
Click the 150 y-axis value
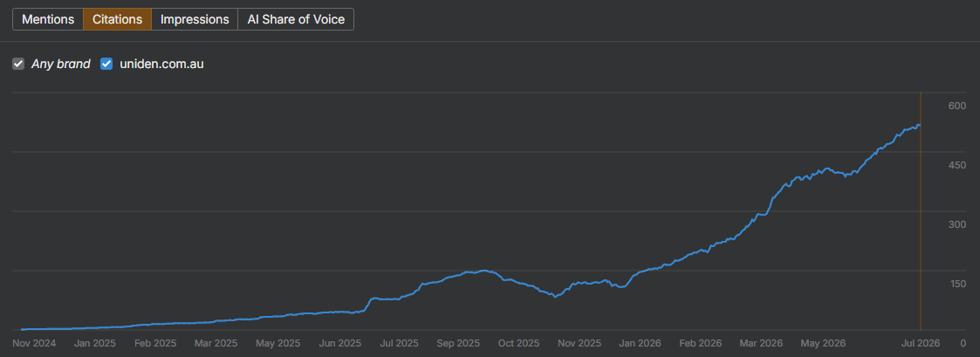(x=957, y=284)
